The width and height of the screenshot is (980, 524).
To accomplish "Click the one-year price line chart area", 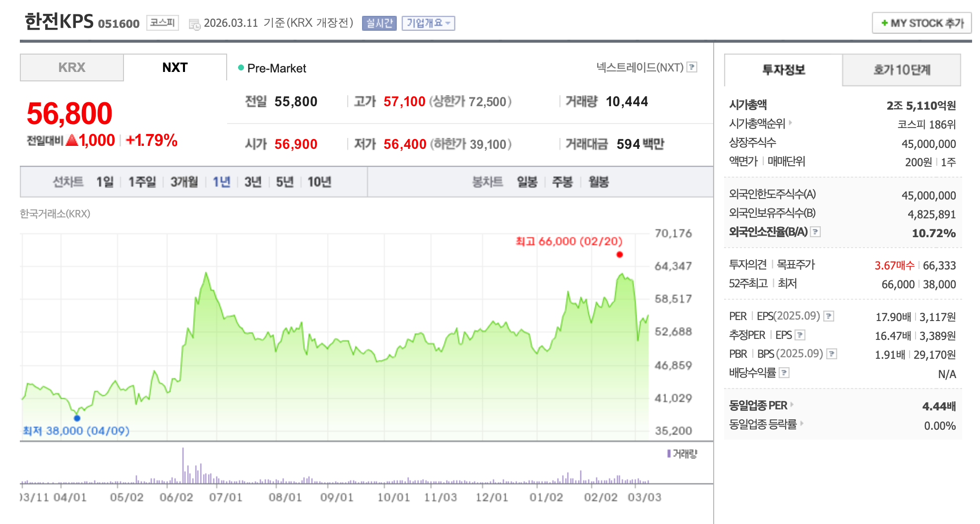I will tap(335, 336).
